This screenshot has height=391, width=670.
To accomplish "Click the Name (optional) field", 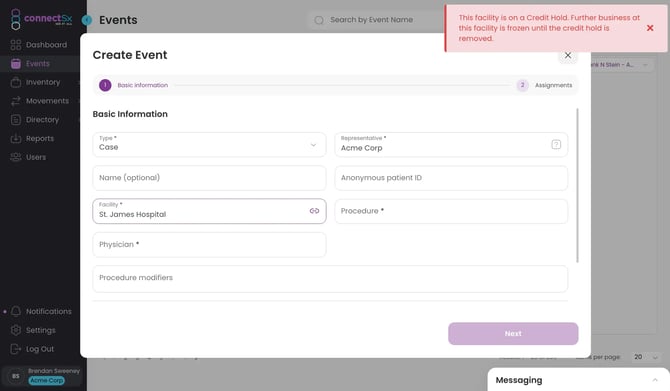I will [x=209, y=178].
